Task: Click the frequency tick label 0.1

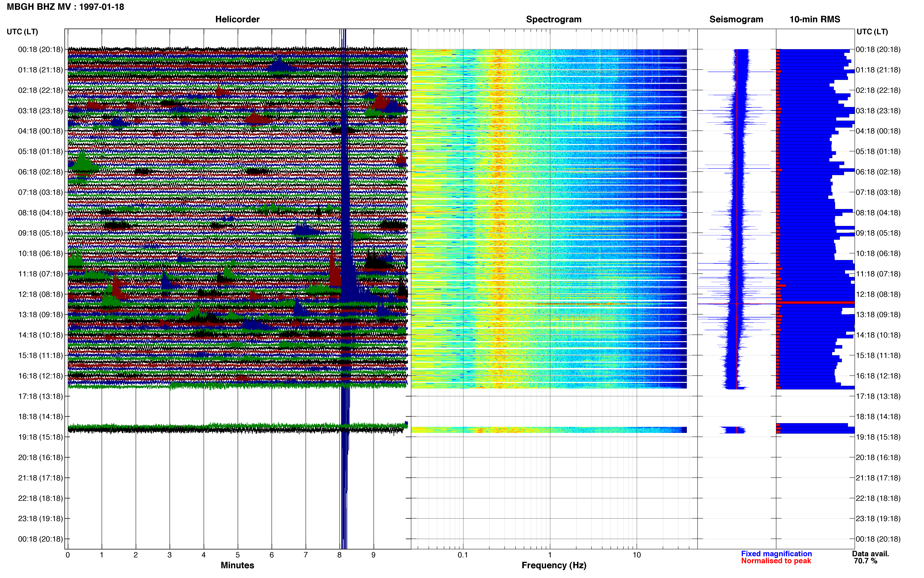Action: [463, 555]
